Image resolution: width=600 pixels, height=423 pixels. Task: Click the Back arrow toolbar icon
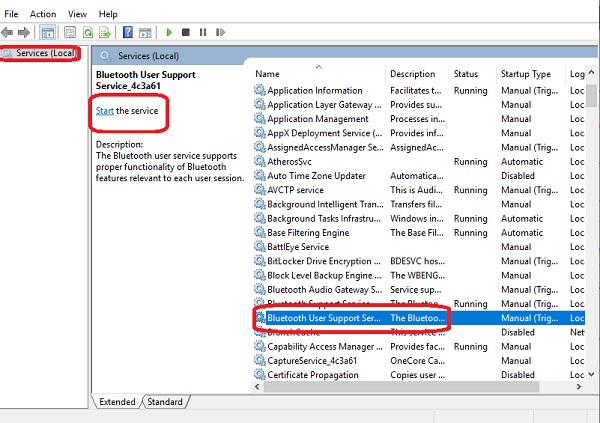tap(7, 33)
